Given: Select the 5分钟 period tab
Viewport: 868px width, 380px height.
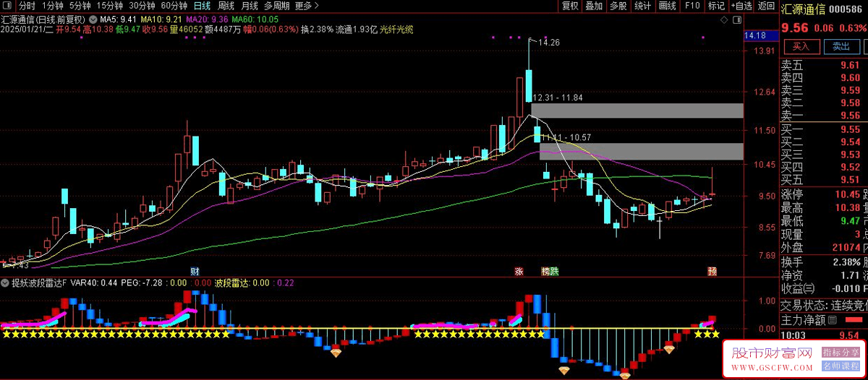Looking at the screenshot, I should (x=80, y=6).
